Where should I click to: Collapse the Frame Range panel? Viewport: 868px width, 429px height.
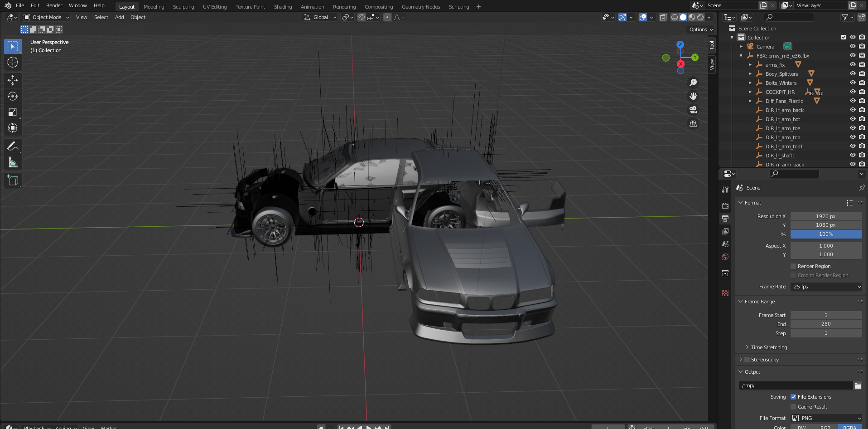[x=741, y=302]
